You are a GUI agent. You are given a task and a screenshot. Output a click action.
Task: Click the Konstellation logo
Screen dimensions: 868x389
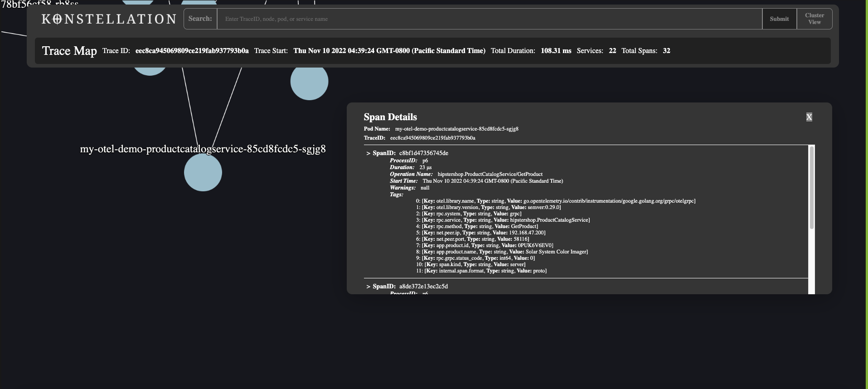click(x=109, y=19)
